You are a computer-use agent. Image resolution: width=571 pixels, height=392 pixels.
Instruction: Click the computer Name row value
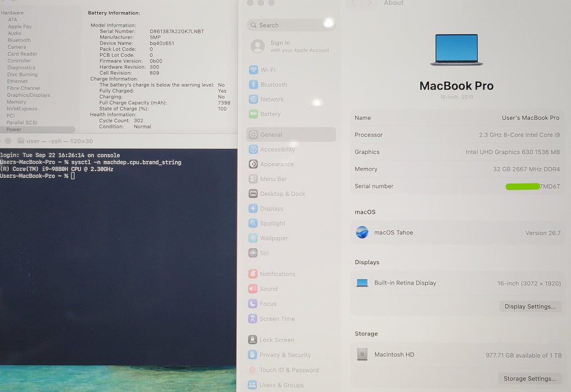coord(530,118)
